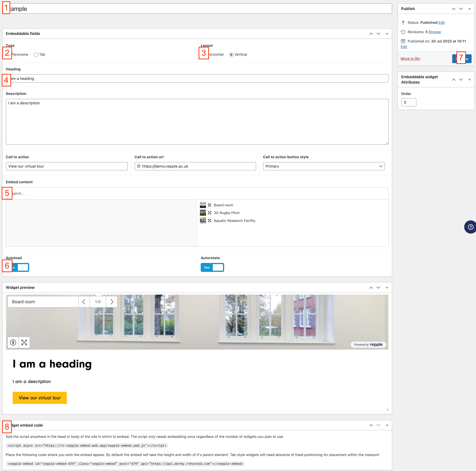Click the move icon beside 3G Rugby Pitch
This screenshot has width=476, height=471.
pos(210,213)
